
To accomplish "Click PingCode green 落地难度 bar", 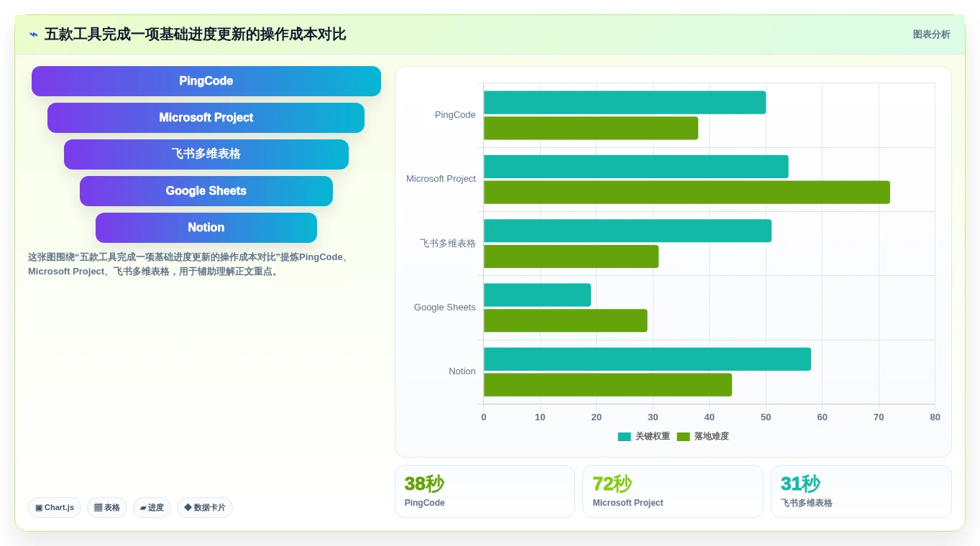I will click(591, 128).
